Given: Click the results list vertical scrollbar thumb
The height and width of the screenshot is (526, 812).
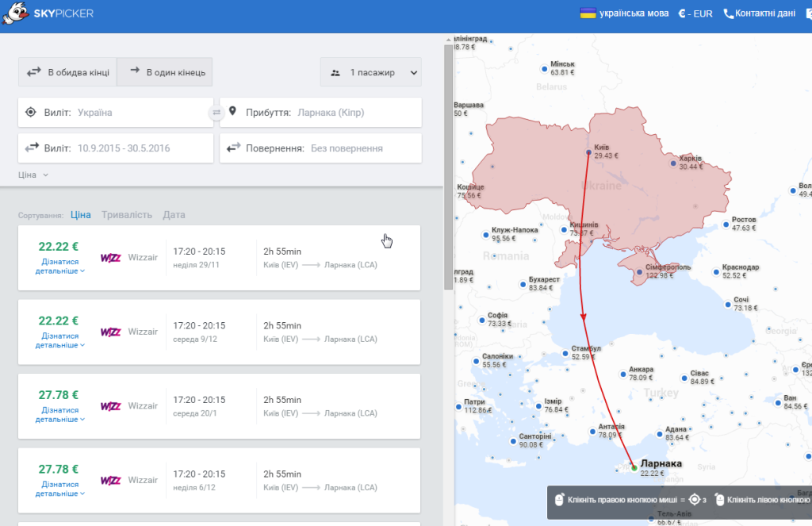Looking at the screenshot, I should click(x=449, y=167).
